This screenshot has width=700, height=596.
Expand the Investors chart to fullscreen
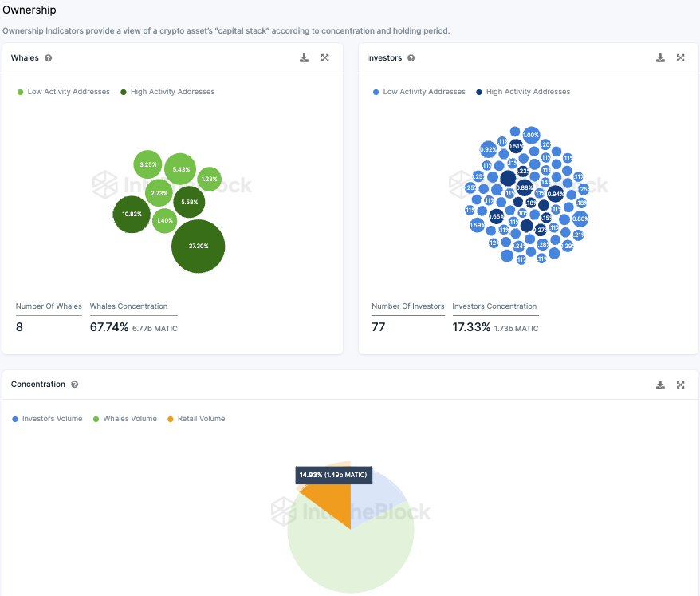pyautogui.click(x=680, y=58)
